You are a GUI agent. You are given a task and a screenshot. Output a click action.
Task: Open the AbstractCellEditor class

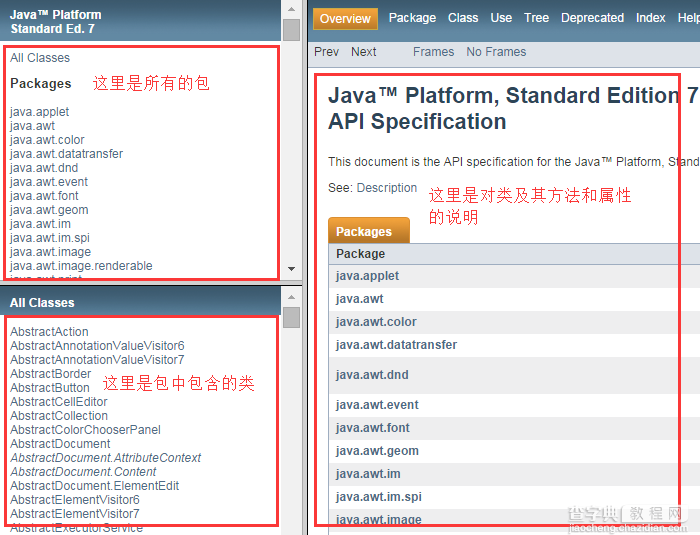click(x=58, y=401)
